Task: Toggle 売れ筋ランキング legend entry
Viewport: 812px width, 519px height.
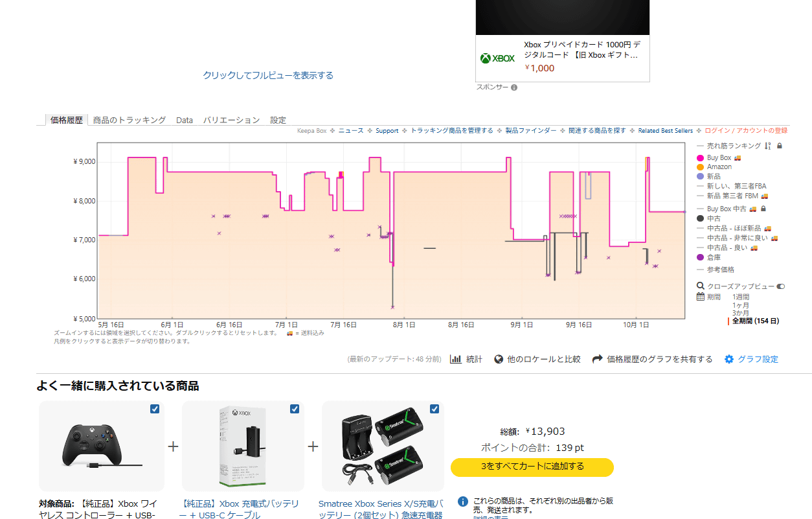Action: (x=734, y=146)
